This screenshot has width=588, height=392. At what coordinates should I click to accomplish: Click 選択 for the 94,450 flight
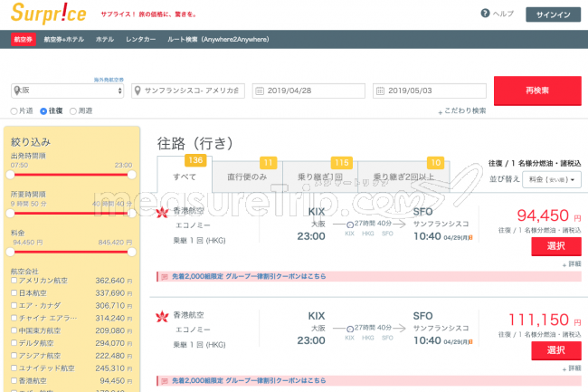coord(556,246)
